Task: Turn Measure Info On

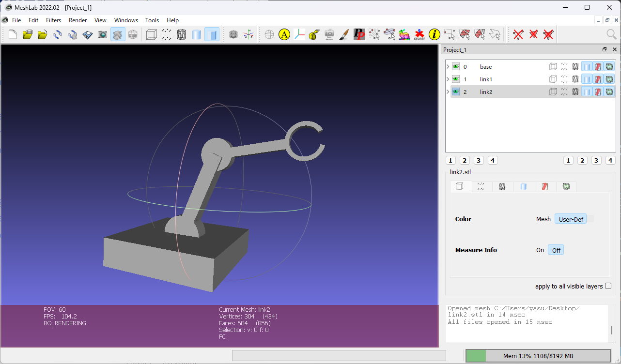Action: [540, 250]
